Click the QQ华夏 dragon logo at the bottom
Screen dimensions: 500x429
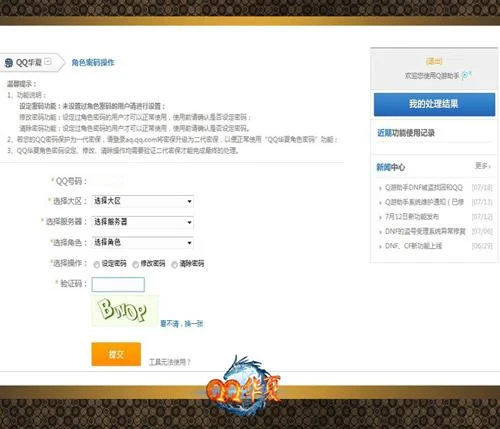245,385
